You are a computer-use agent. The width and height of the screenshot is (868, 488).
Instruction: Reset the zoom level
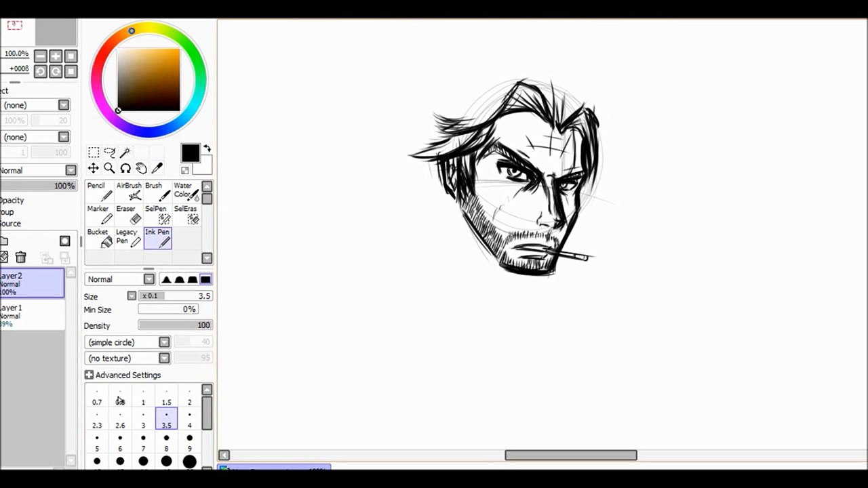pos(71,56)
